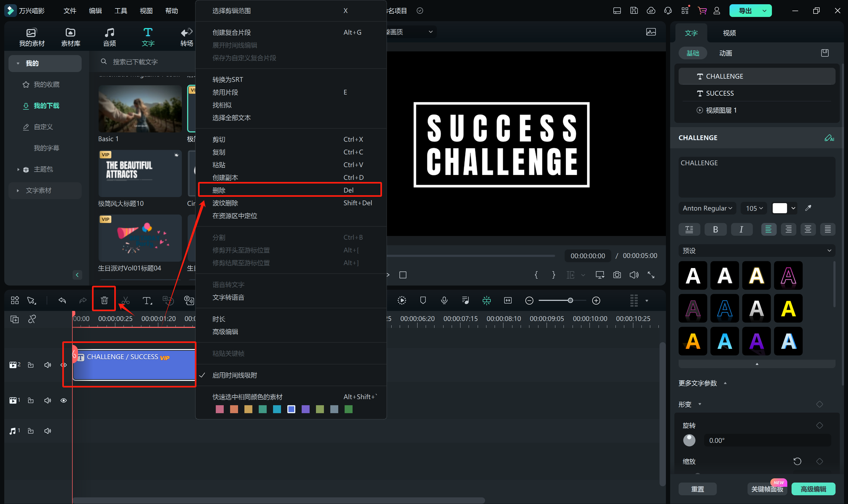This screenshot has width=848, height=504.
Task: Hide track 1 using its eye icon
Action: click(64, 400)
